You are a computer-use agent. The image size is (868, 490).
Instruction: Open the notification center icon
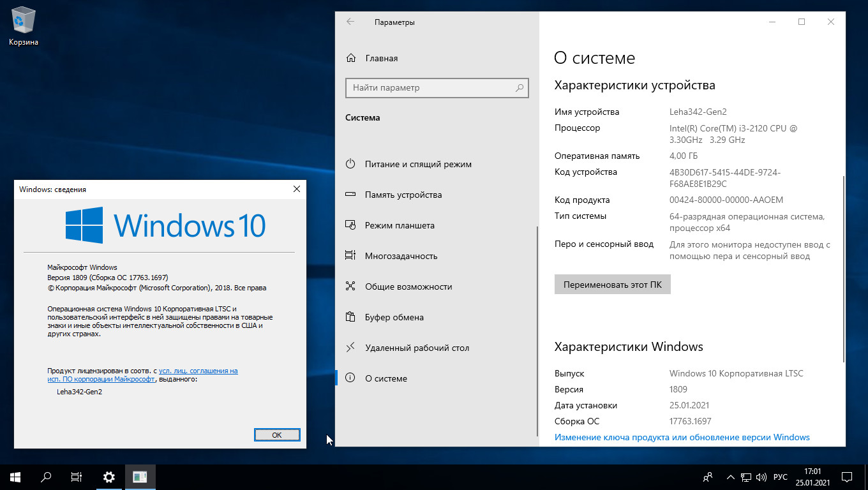(847, 477)
